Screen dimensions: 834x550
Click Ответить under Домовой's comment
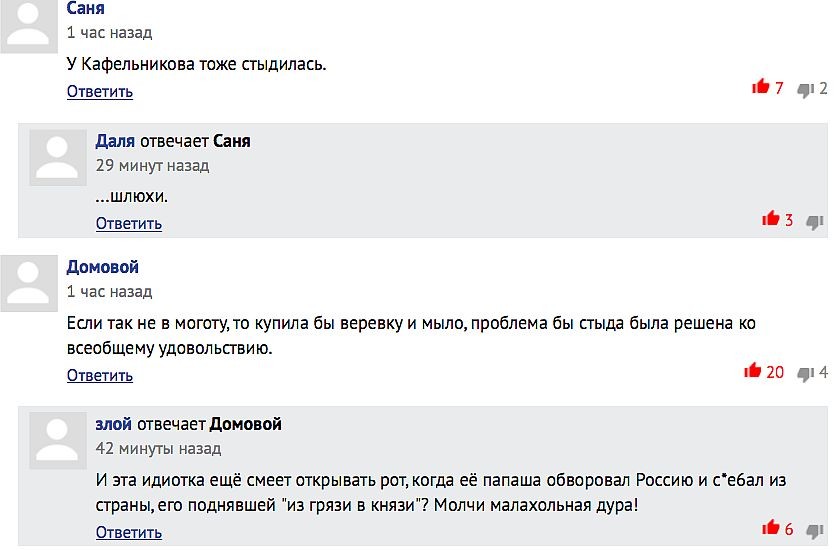100,376
